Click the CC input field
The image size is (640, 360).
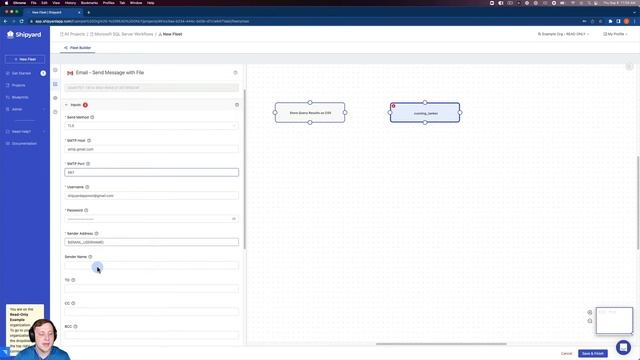pyautogui.click(x=151, y=312)
